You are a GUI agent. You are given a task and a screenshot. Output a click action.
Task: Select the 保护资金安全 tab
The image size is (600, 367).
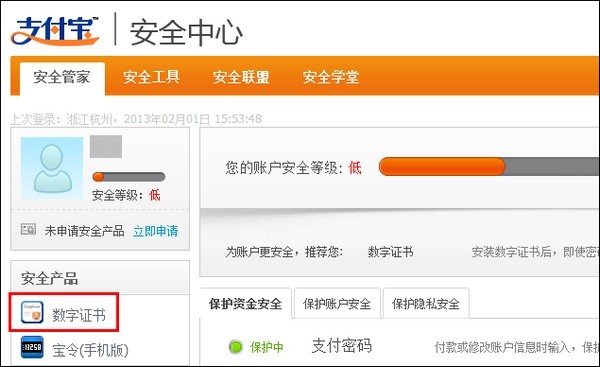[x=245, y=304]
